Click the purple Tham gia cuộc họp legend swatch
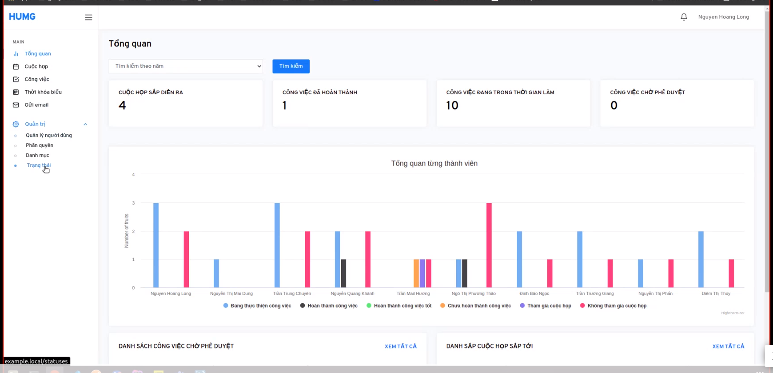This screenshot has height=373, width=773. (523, 305)
